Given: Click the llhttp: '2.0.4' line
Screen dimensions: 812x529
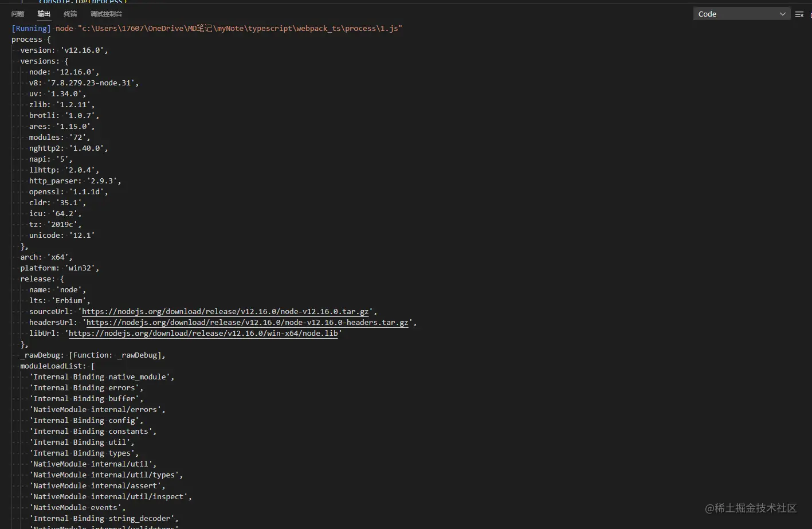Looking at the screenshot, I should click(x=64, y=170).
